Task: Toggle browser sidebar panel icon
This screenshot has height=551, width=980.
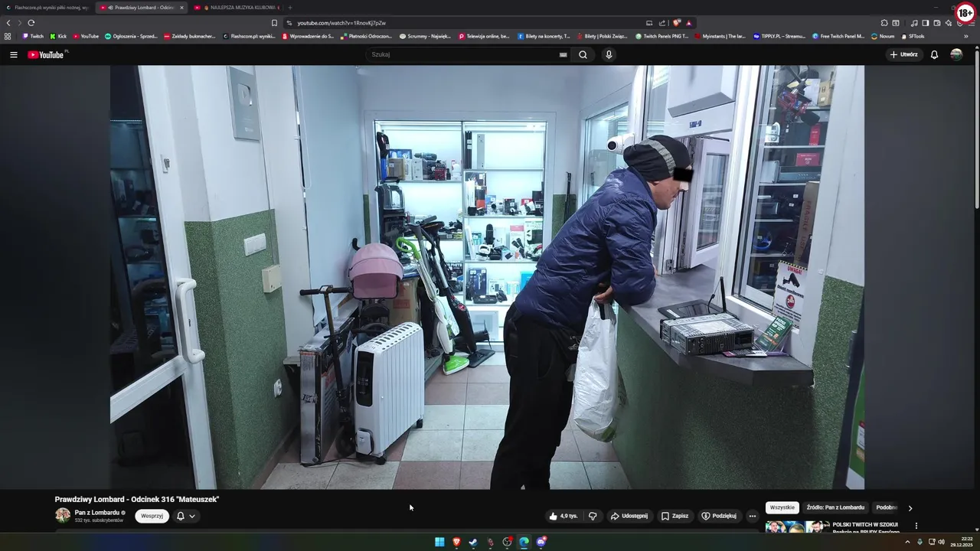Action: [x=925, y=23]
